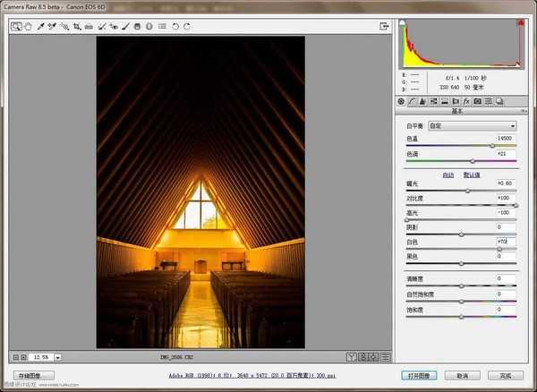Rotate image counterclockwise

point(175,27)
